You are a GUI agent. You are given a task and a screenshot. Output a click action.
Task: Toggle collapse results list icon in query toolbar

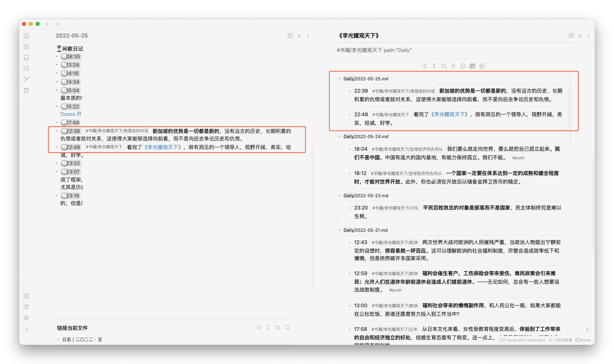coord(425,66)
